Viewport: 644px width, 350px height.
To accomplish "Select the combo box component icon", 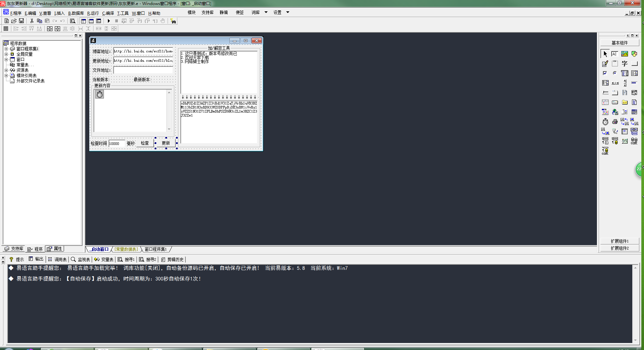I will (625, 73).
